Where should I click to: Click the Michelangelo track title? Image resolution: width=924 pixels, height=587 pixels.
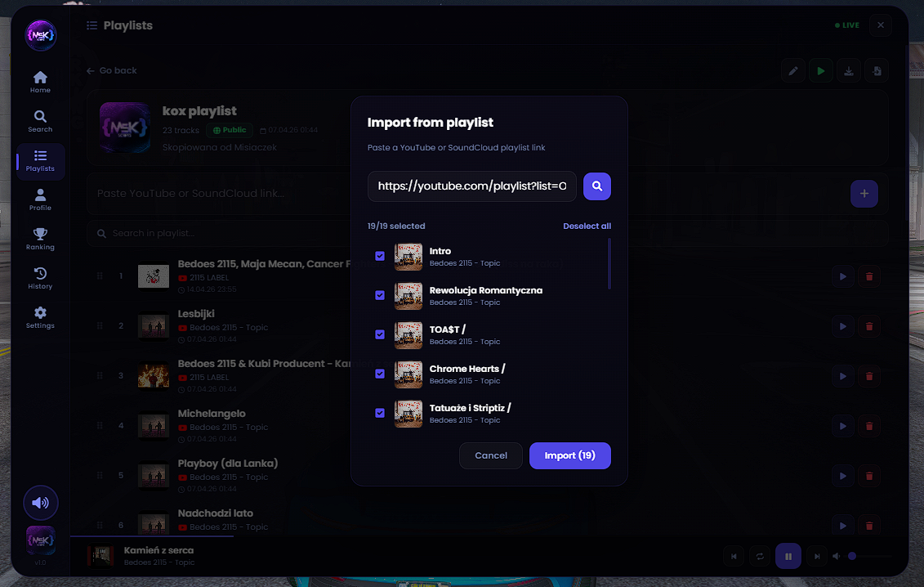tap(212, 414)
